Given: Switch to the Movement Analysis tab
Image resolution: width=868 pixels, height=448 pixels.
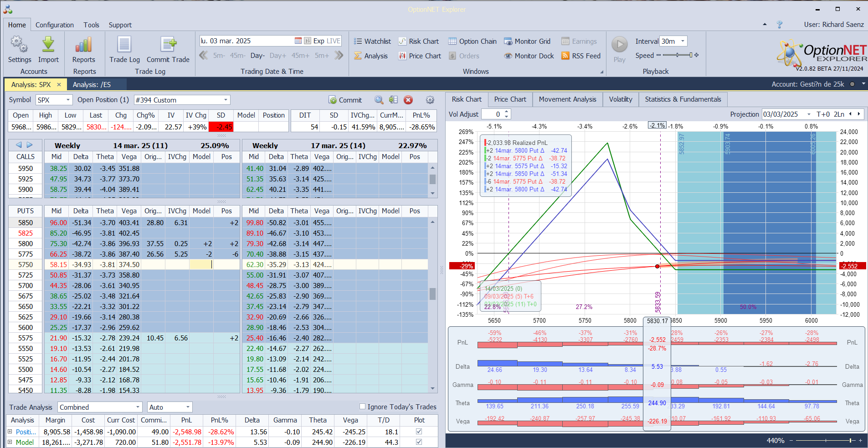Looking at the screenshot, I should click(x=567, y=99).
